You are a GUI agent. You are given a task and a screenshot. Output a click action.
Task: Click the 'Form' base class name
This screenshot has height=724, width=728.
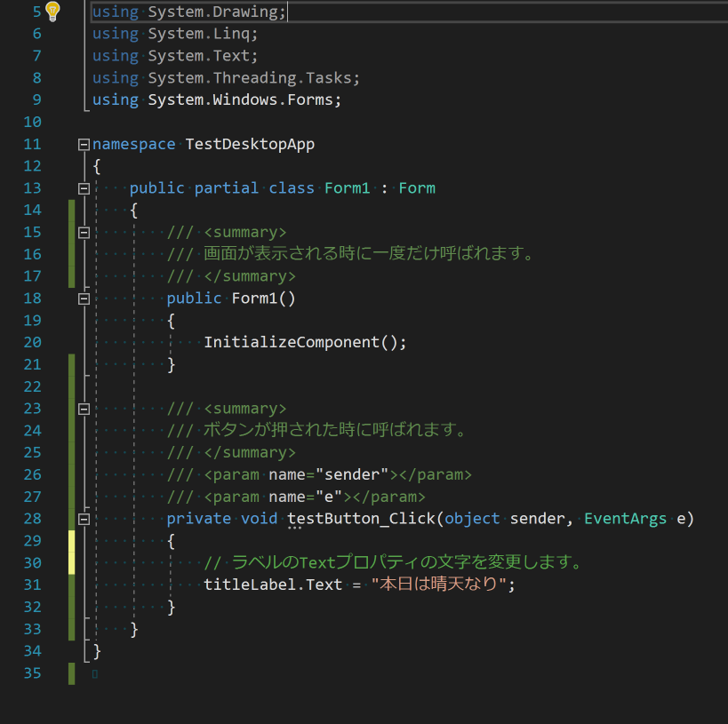coord(417,188)
